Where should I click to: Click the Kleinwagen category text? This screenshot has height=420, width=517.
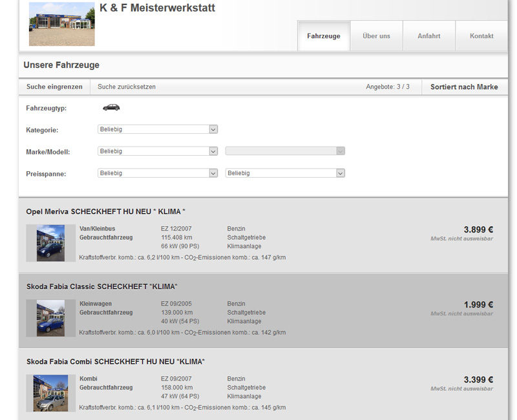96,304
